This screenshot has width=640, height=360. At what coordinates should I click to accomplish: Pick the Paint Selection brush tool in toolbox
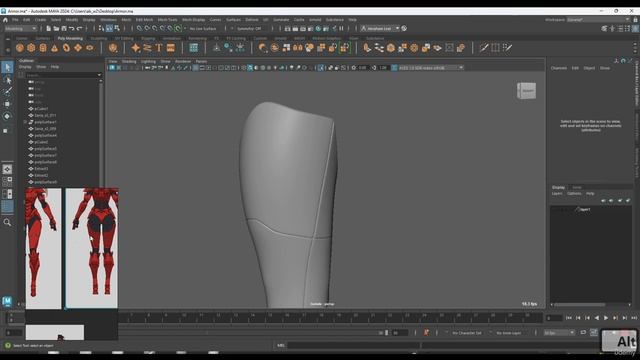(x=7, y=91)
